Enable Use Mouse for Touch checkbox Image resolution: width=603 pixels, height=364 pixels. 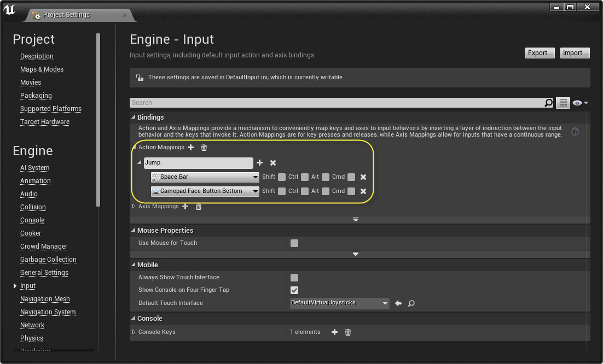point(294,243)
